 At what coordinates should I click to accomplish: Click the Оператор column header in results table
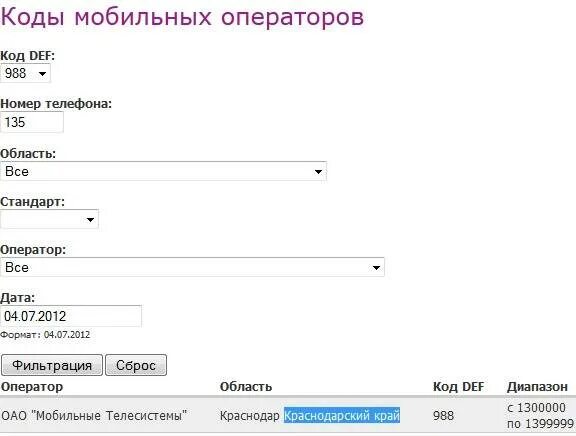[32, 387]
